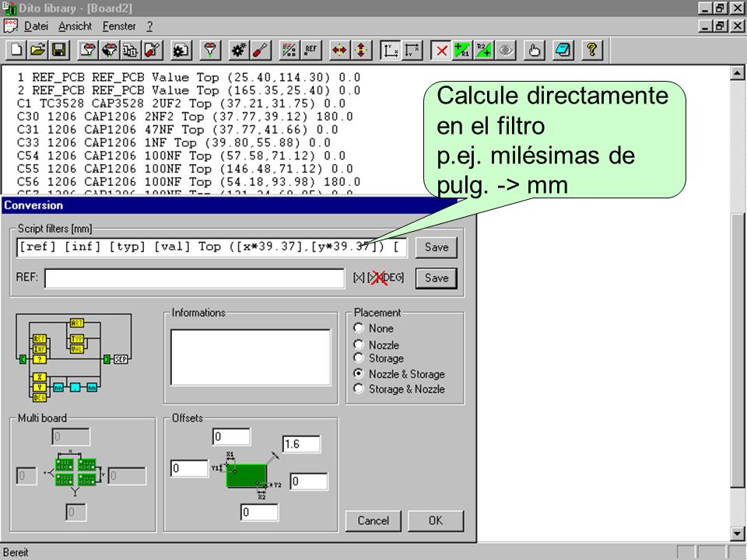Click the vertical red arrows mirror icon

pyautogui.click(x=360, y=50)
